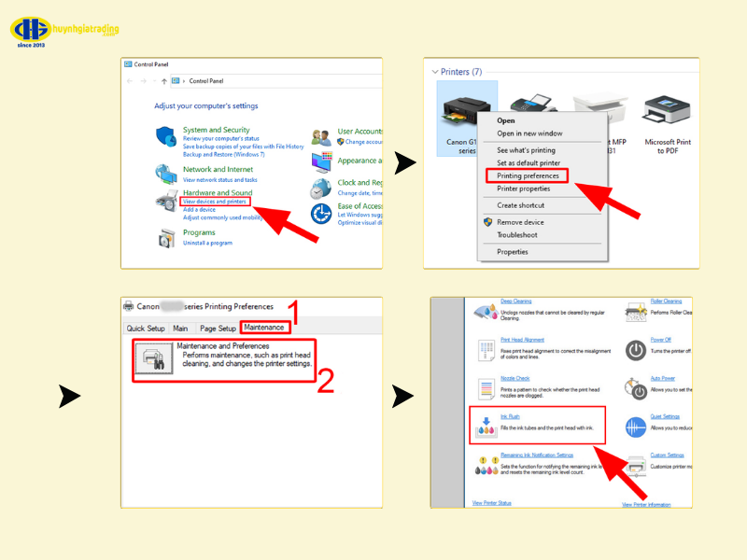Viewport: 747px width, 560px height.
Task: Click the Remaining Ink Notification Settings icon
Action: coord(486,466)
